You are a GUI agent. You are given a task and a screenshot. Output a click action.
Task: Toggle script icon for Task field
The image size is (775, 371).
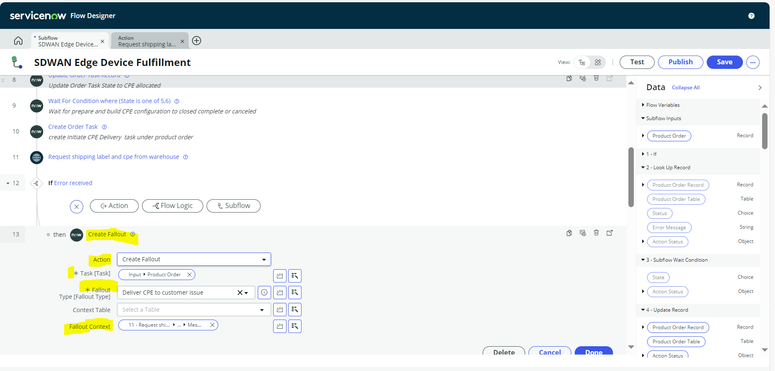(x=280, y=276)
